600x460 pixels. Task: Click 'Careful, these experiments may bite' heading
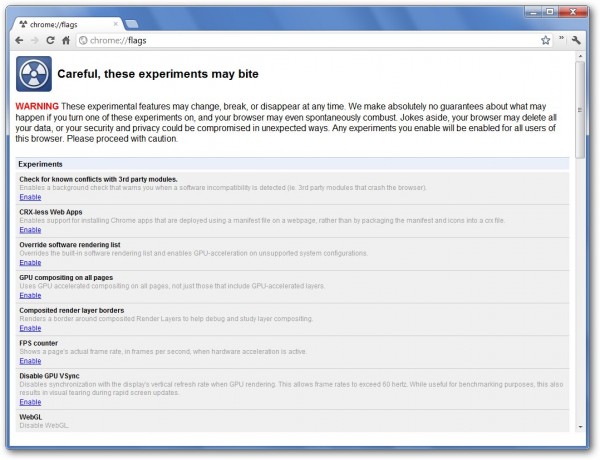(x=158, y=74)
